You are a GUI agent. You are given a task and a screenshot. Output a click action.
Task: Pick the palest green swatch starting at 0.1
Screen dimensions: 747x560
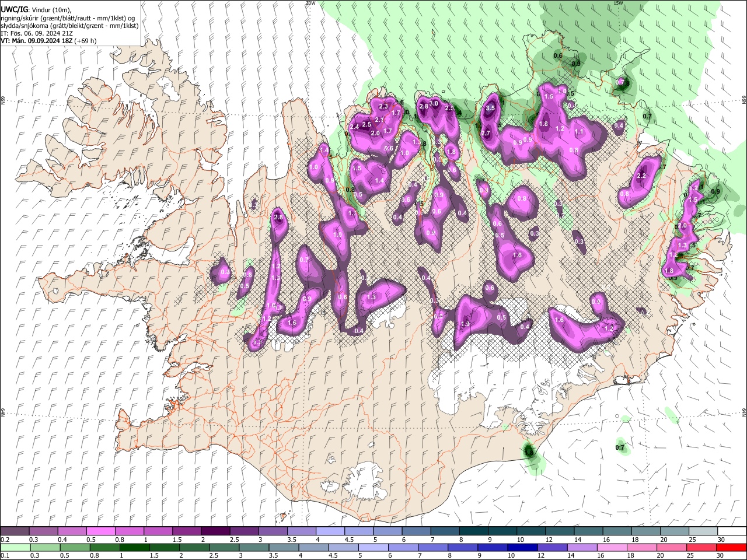15,547
